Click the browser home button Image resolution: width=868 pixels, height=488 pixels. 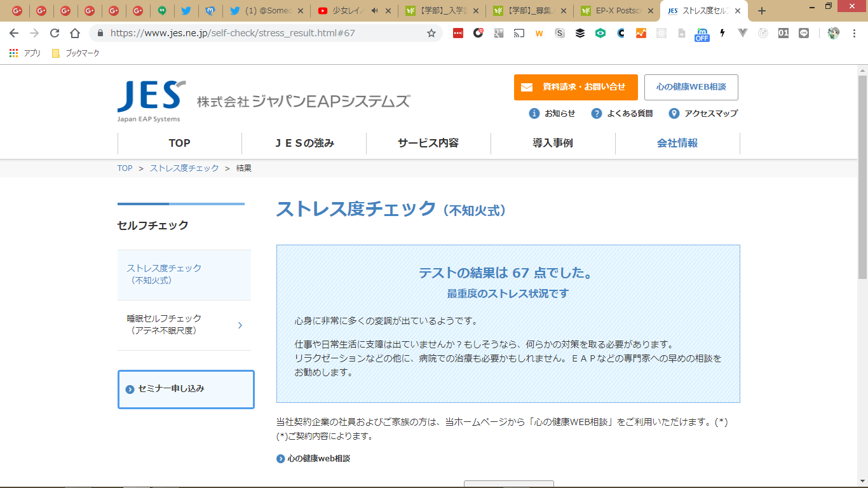pos(75,33)
